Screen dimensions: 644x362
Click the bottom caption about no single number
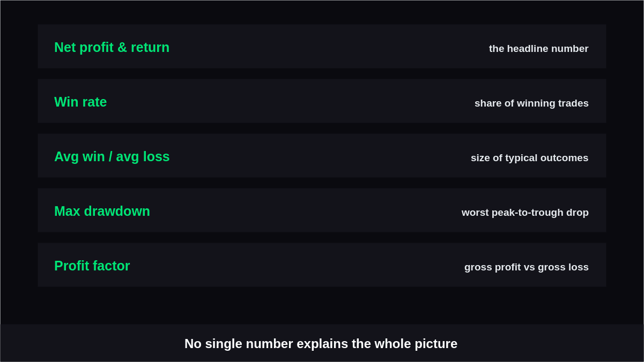(321, 344)
